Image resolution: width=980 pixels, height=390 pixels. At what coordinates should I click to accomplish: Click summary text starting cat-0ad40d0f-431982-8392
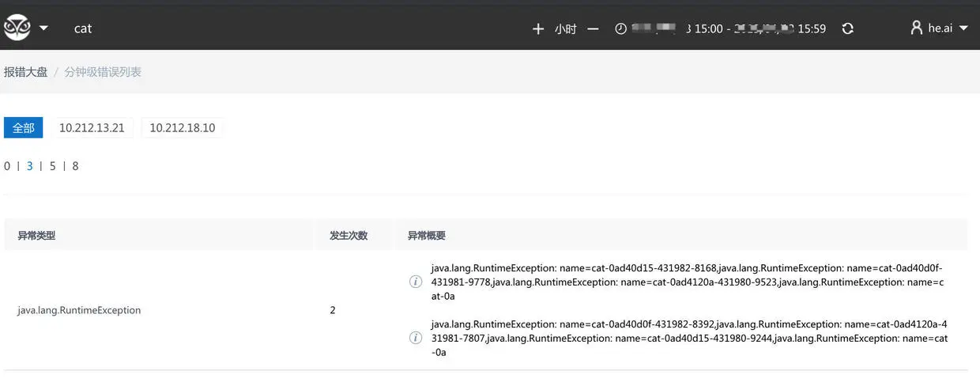click(689, 338)
